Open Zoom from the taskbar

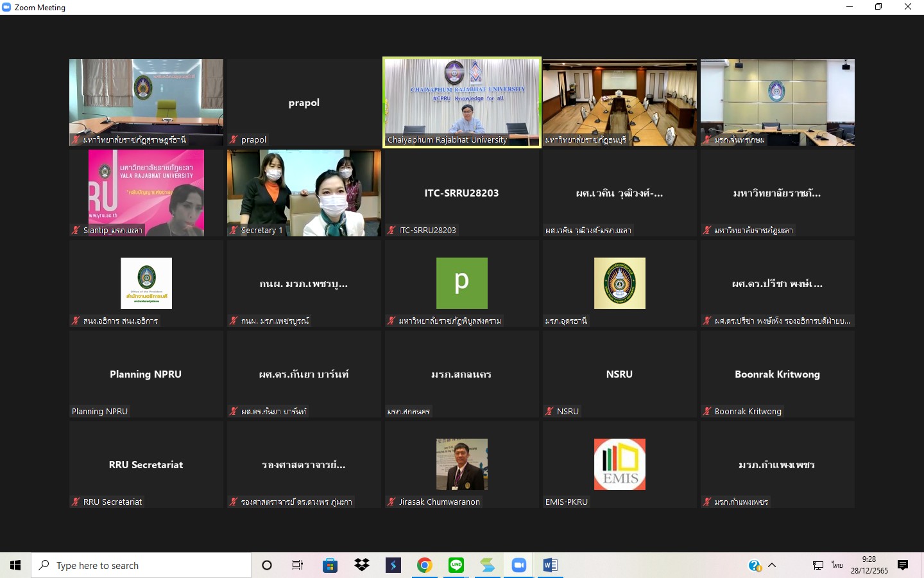[x=519, y=565]
